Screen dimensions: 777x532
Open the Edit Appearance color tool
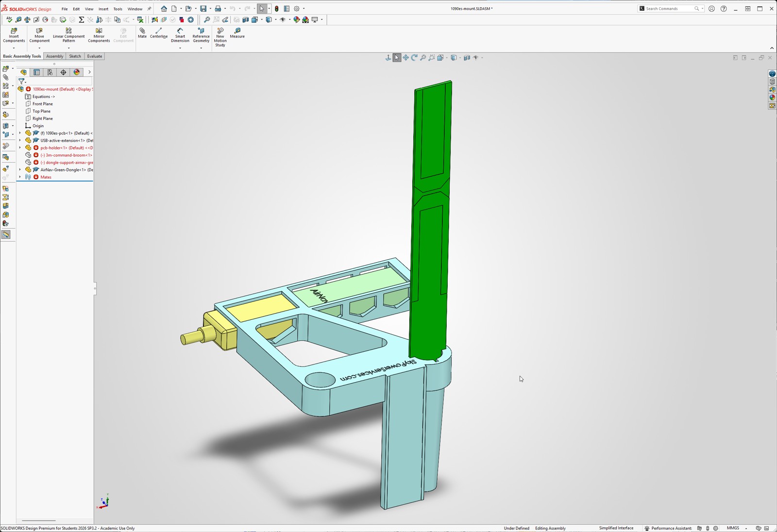tap(296, 20)
